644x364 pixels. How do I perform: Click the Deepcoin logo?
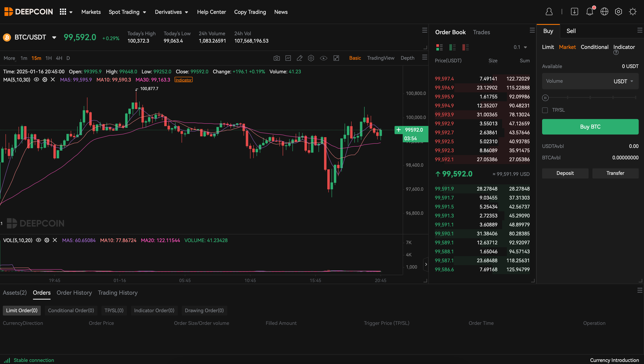pos(29,12)
